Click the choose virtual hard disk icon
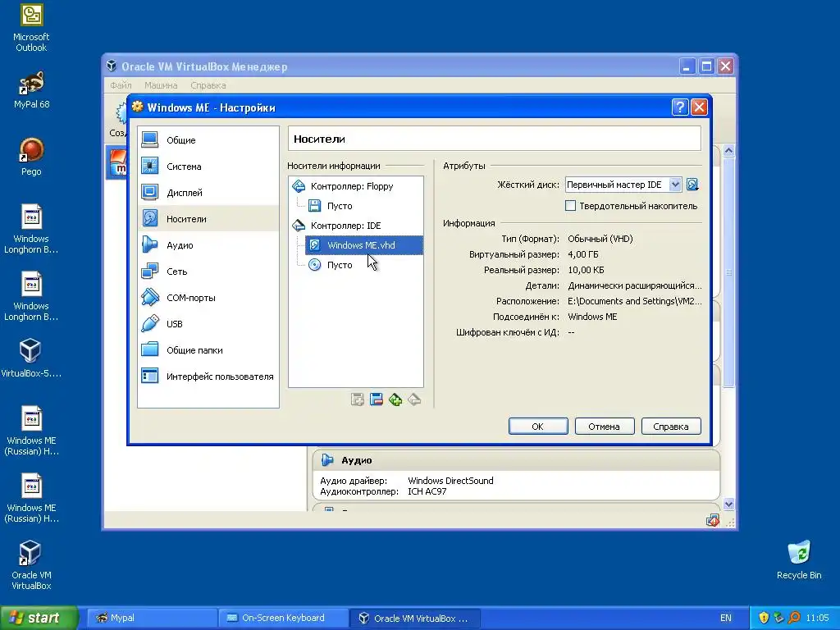840x630 pixels. [692, 185]
